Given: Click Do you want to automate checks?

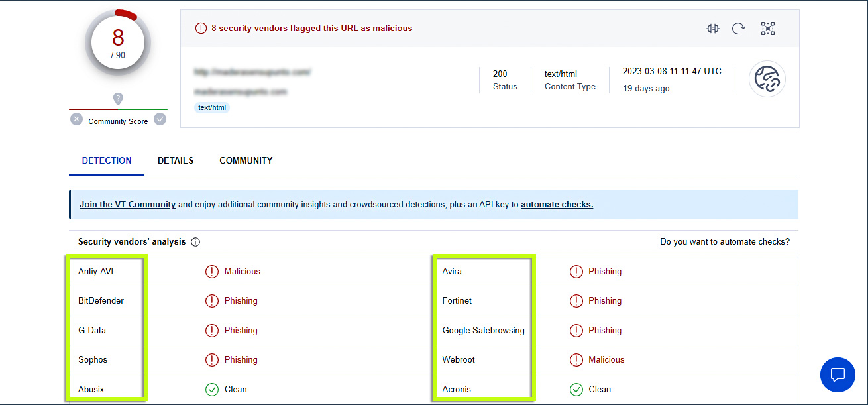Looking at the screenshot, I should (x=725, y=242).
